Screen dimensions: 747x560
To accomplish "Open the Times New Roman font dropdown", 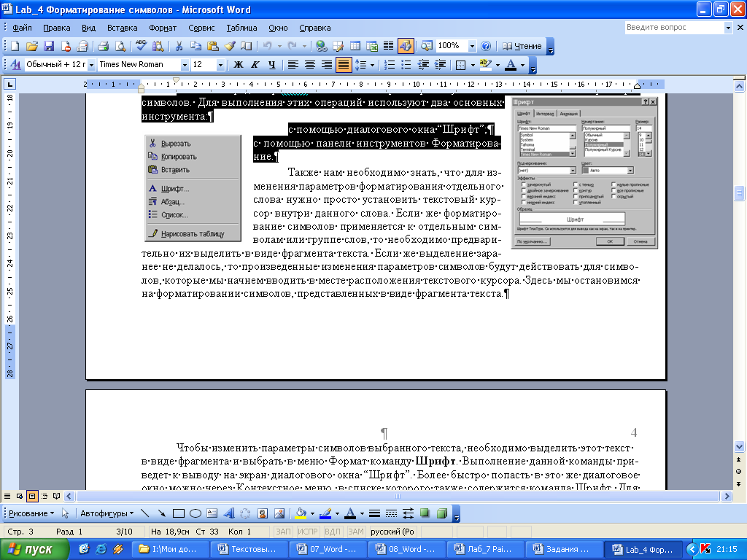I will pyautogui.click(x=185, y=64).
